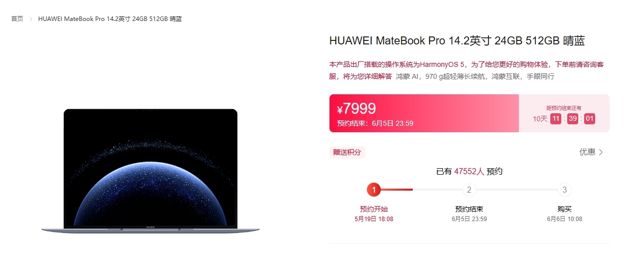Click step 2 circle 预约结束

tap(469, 190)
